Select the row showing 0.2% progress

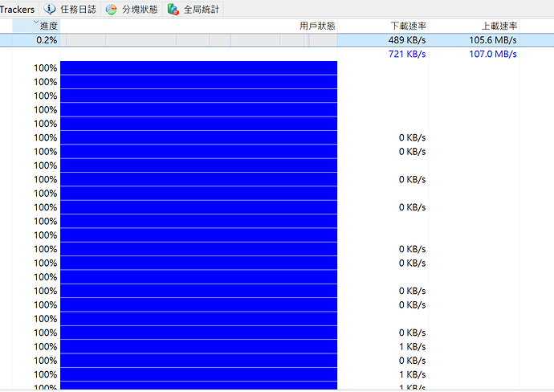point(277,40)
